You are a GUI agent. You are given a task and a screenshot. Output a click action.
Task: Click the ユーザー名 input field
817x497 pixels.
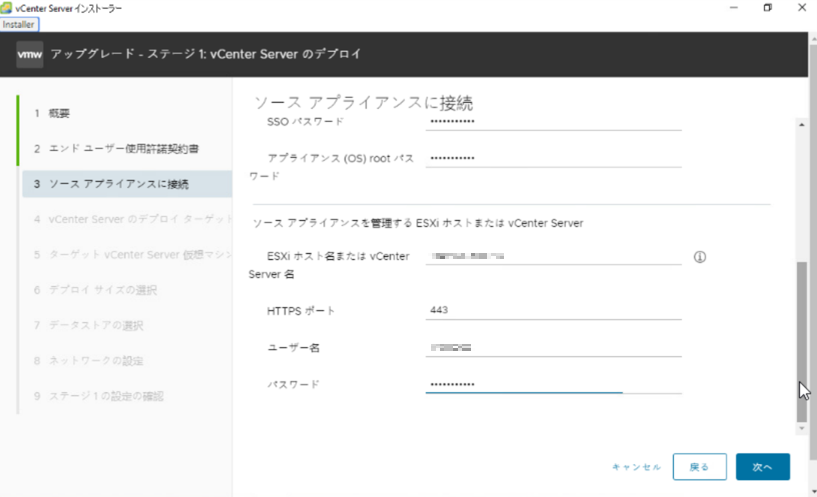point(553,347)
